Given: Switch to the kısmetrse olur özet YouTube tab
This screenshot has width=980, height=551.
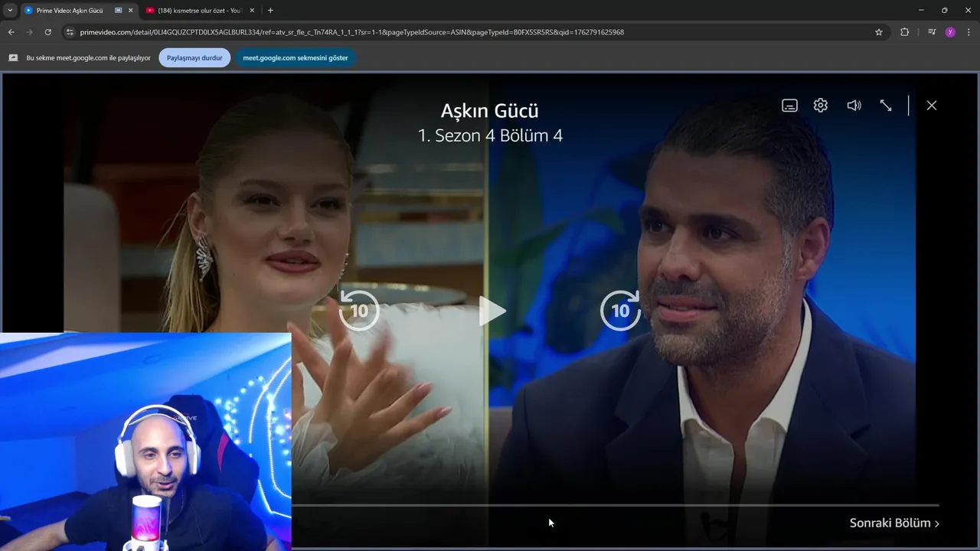Looking at the screenshot, I should [200, 11].
